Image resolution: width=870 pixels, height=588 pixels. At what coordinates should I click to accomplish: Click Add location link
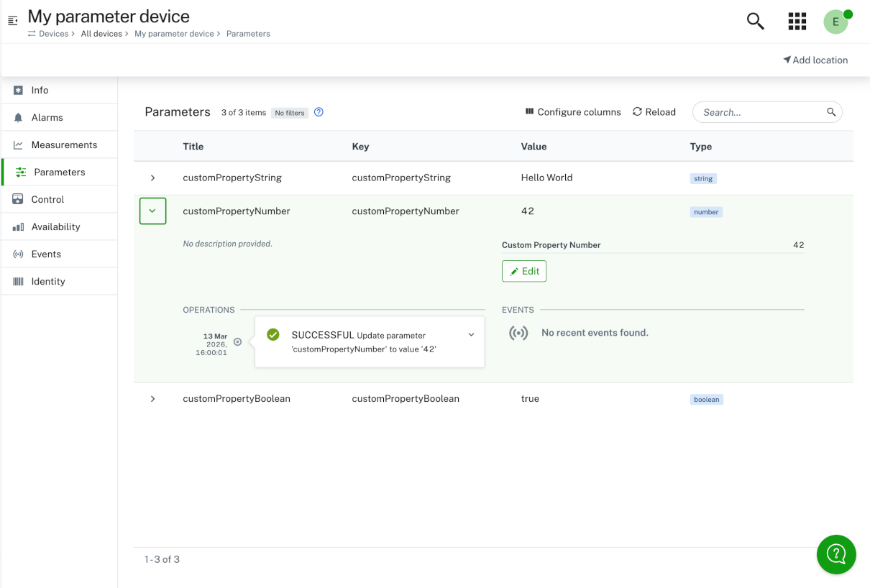tap(815, 60)
